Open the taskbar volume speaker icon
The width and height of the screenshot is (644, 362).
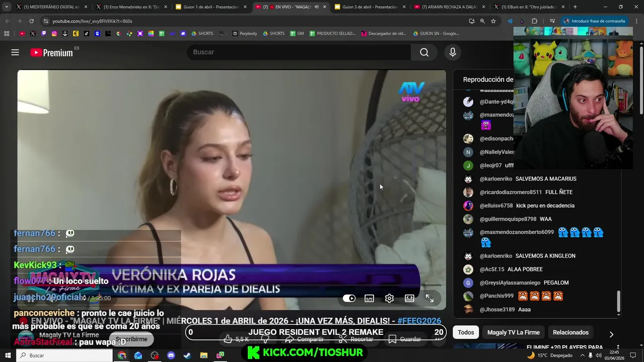click(599, 355)
